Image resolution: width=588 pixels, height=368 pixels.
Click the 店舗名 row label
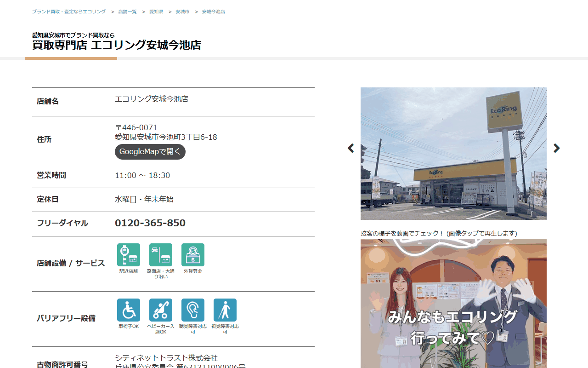point(48,101)
